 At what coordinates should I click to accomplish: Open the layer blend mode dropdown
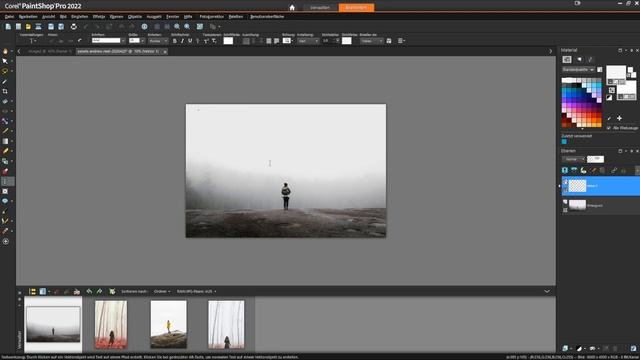click(573, 159)
